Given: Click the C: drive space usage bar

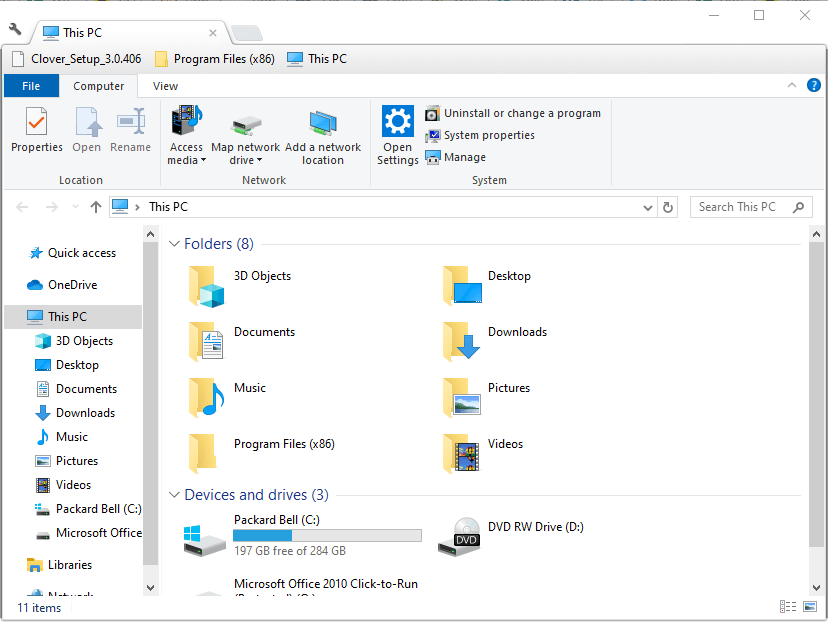Looking at the screenshot, I should tap(327, 535).
